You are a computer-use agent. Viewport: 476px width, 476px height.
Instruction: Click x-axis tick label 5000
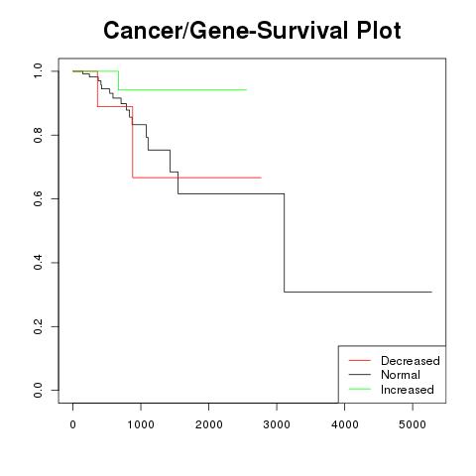point(413,424)
